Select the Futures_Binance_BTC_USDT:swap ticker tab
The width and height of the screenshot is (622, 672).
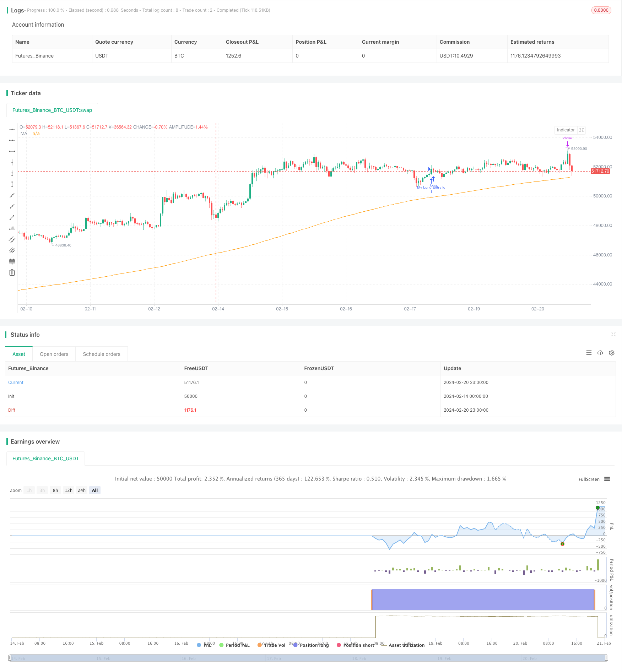click(52, 110)
